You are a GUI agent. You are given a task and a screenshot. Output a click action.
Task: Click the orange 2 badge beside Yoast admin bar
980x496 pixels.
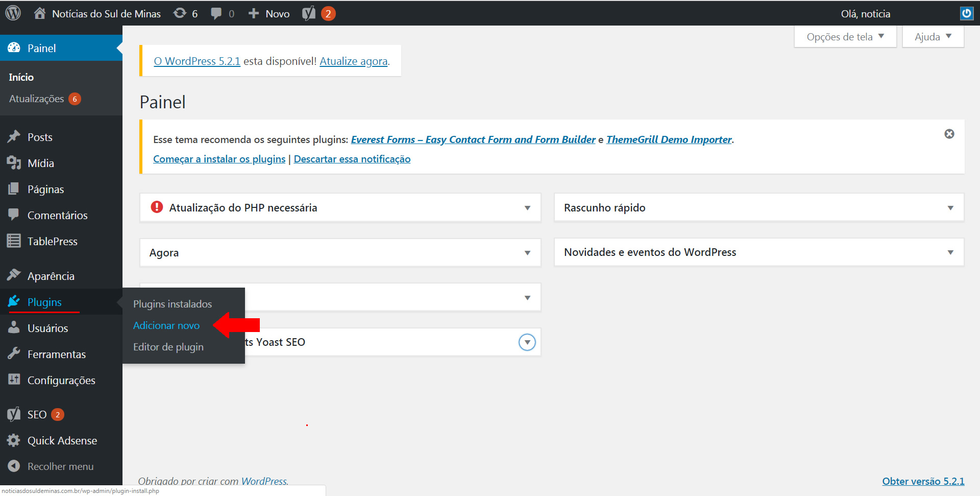pyautogui.click(x=328, y=14)
